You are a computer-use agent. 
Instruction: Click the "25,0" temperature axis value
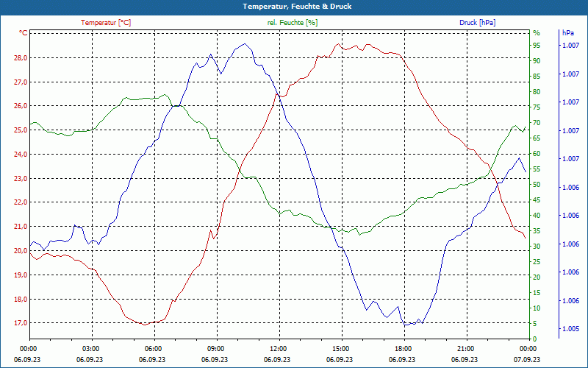click(21, 130)
